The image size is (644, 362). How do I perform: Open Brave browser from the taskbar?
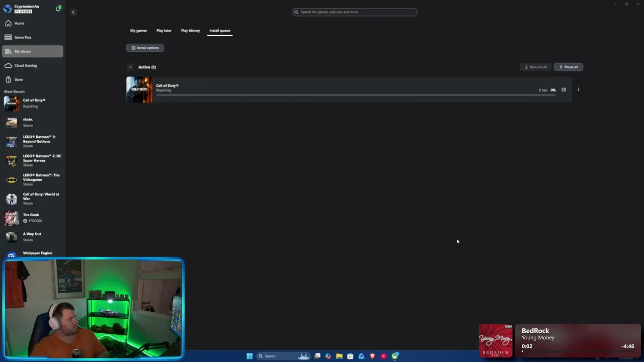click(x=372, y=356)
